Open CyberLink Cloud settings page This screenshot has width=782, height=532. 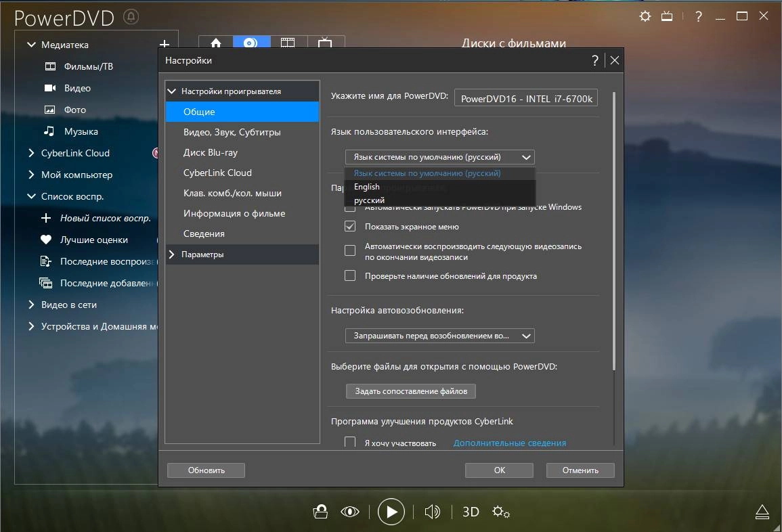tap(242, 173)
